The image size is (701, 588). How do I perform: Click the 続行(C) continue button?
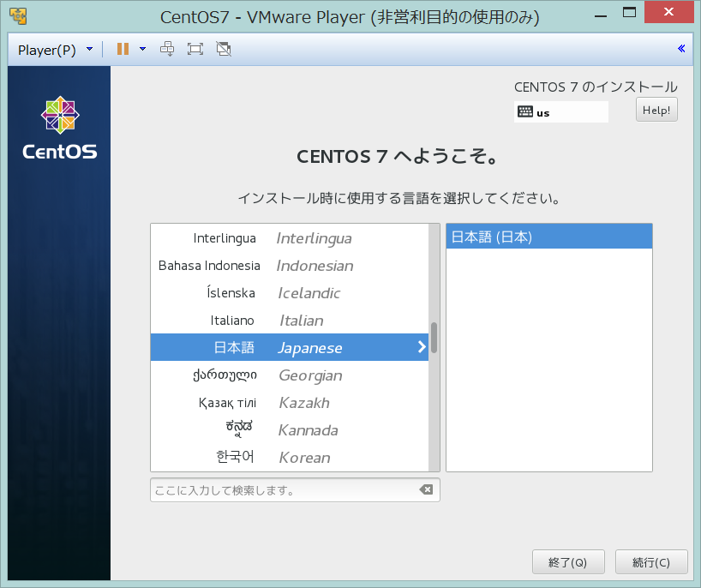coord(651,562)
